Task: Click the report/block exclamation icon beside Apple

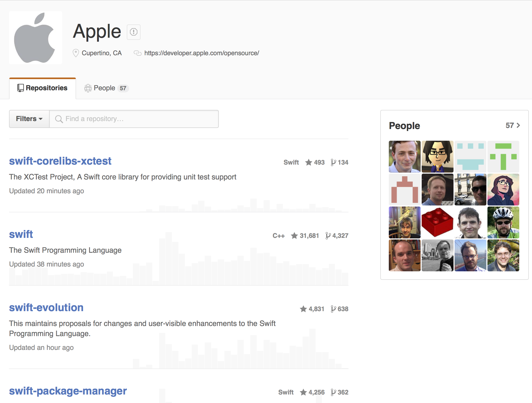Action: [x=133, y=32]
